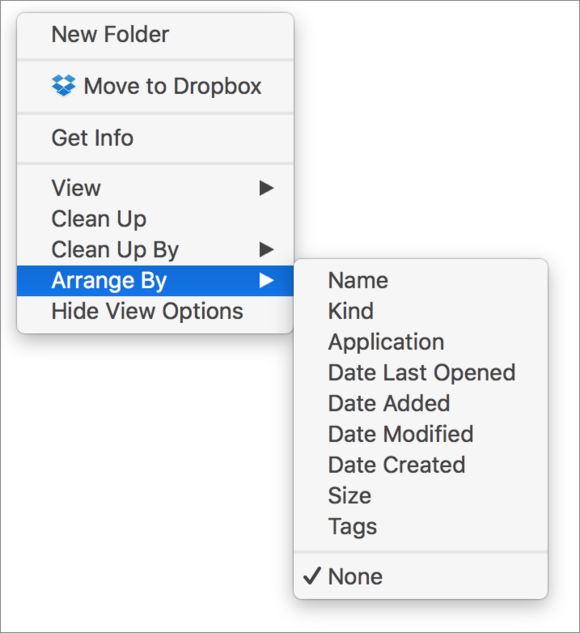Click the Dropbox icon in the menu
580x633 pixels.
(63, 86)
